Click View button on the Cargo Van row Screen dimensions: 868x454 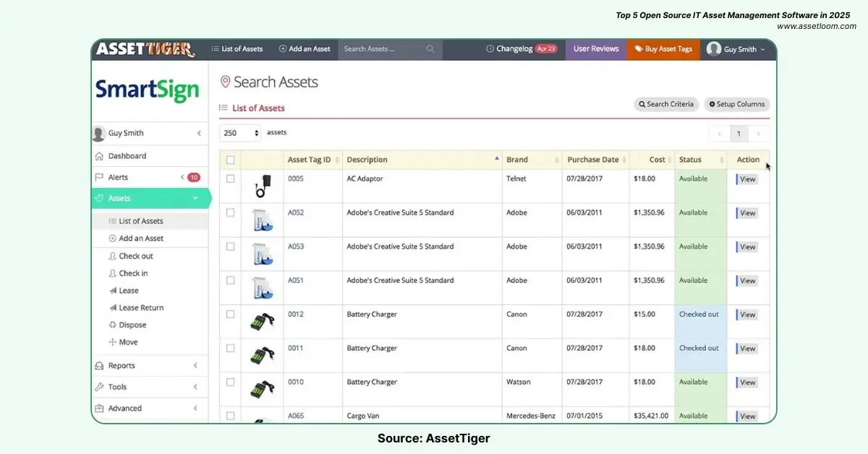coord(746,416)
